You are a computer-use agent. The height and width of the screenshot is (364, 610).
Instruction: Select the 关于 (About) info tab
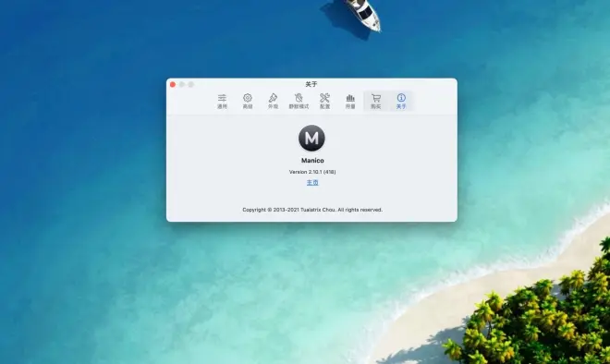[x=401, y=101]
